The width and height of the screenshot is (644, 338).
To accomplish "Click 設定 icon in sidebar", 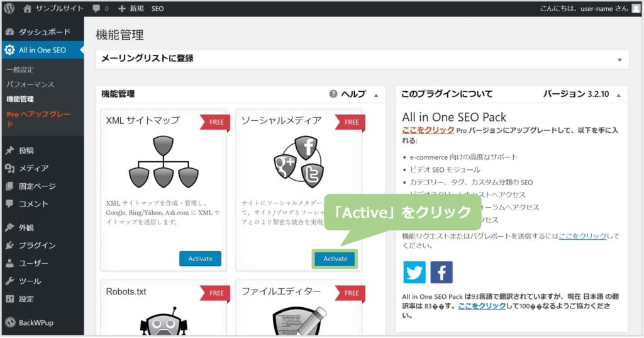I will pyautogui.click(x=9, y=299).
